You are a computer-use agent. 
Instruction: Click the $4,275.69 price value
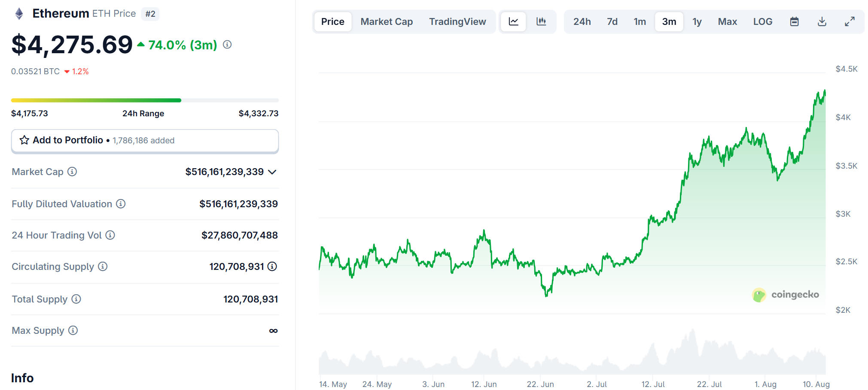(72, 45)
